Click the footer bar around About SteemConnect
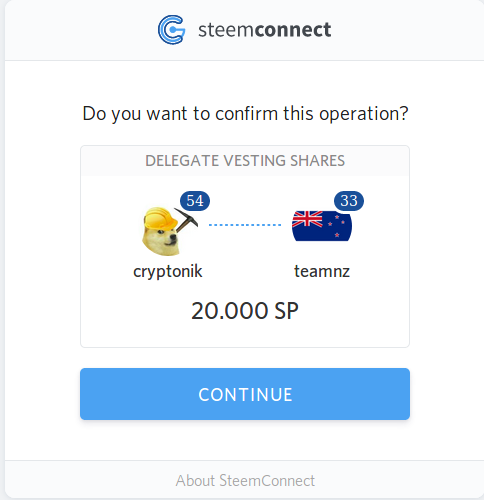 point(245,480)
